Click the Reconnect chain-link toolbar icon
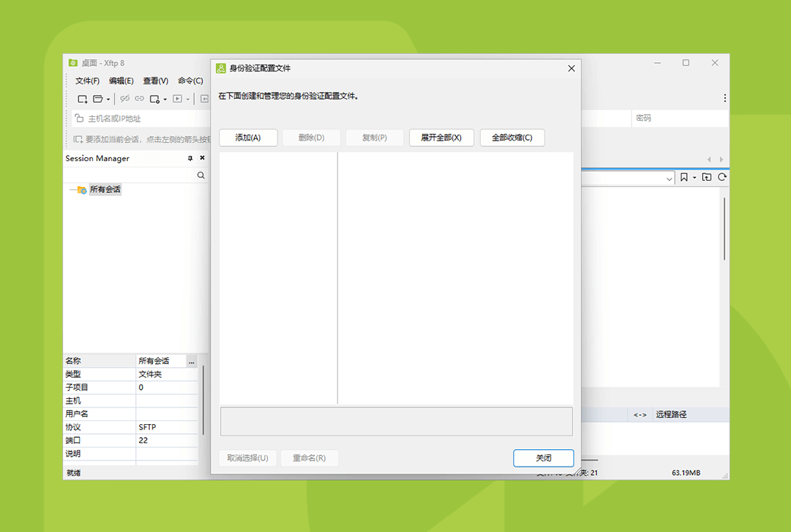The image size is (791, 532). pyautogui.click(x=139, y=99)
